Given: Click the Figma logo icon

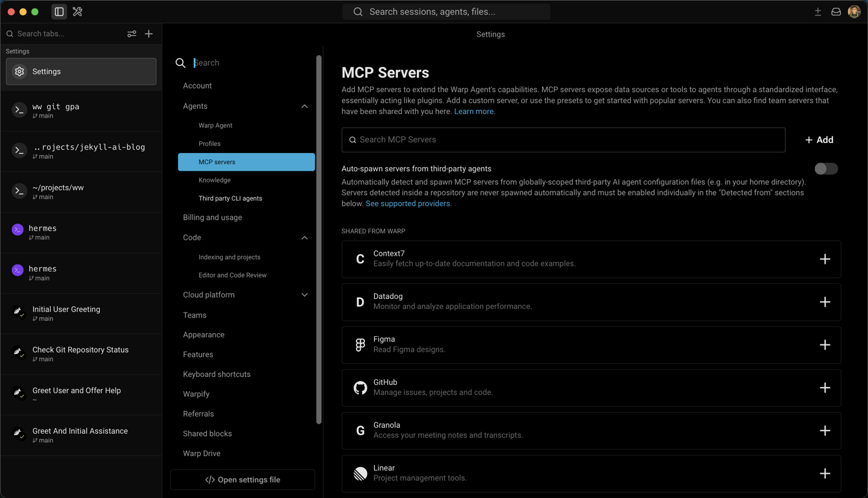Looking at the screenshot, I should click(x=360, y=345).
